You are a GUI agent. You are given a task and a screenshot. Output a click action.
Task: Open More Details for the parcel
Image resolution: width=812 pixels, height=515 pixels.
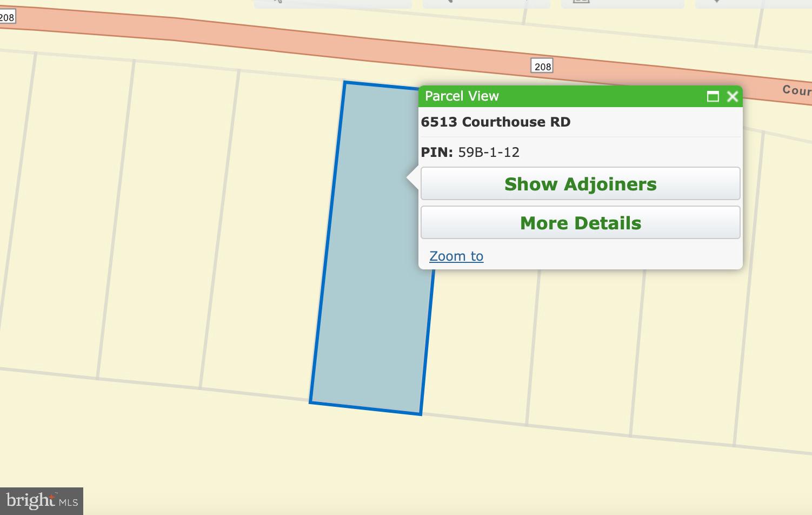[580, 223]
